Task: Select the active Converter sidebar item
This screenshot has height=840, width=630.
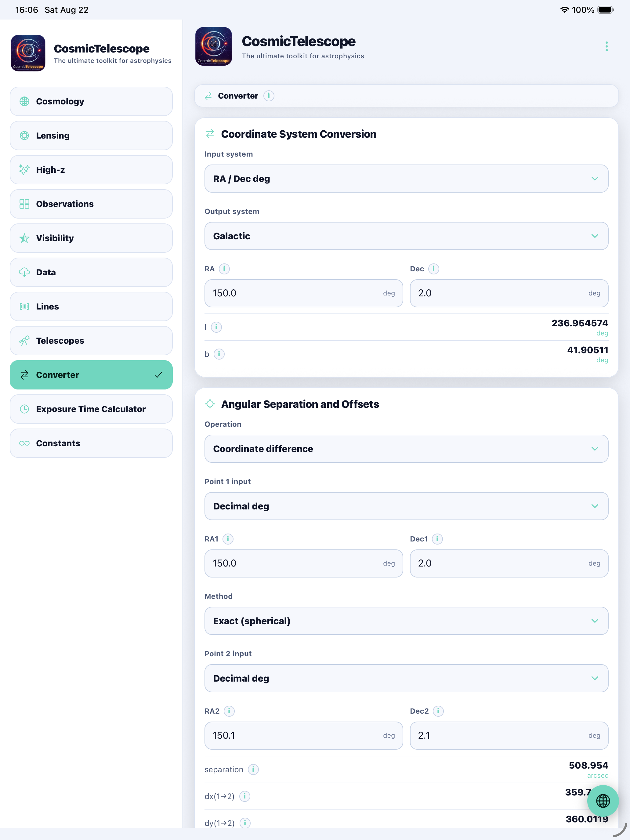Action: [91, 375]
